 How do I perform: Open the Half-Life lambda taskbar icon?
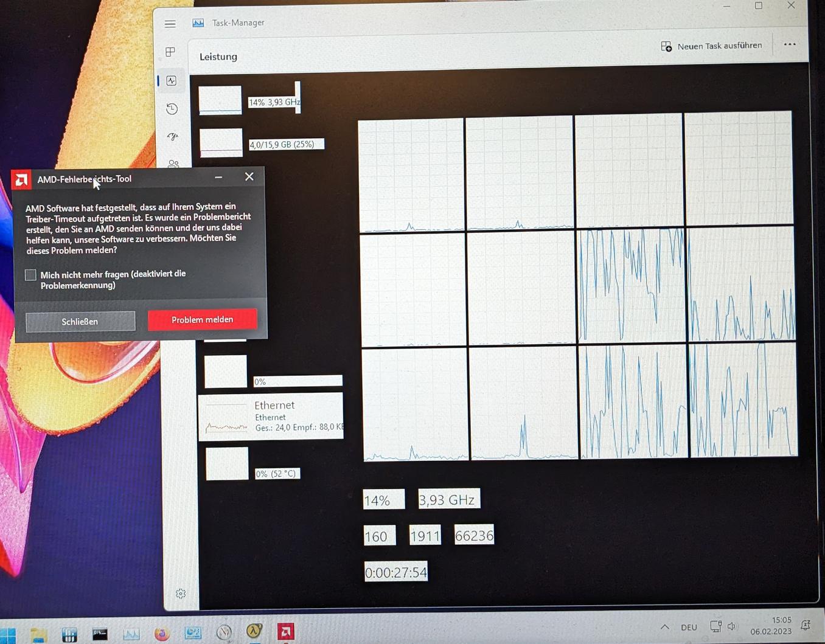(x=254, y=631)
